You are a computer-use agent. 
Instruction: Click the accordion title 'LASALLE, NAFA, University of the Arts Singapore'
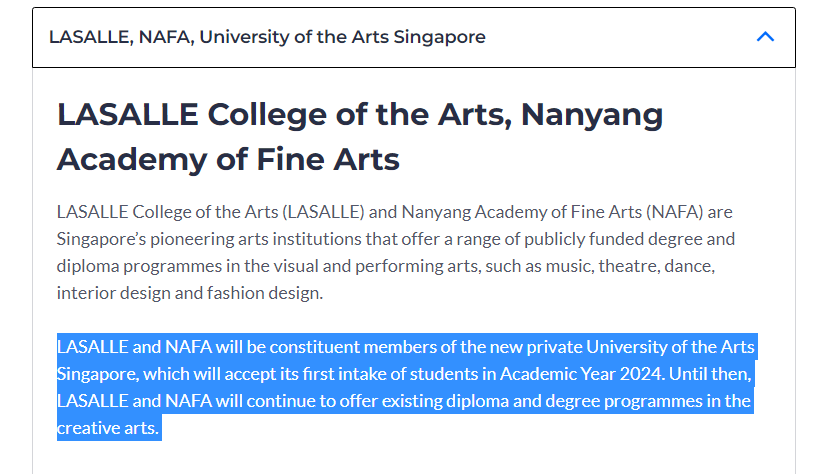tap(267, 37)
